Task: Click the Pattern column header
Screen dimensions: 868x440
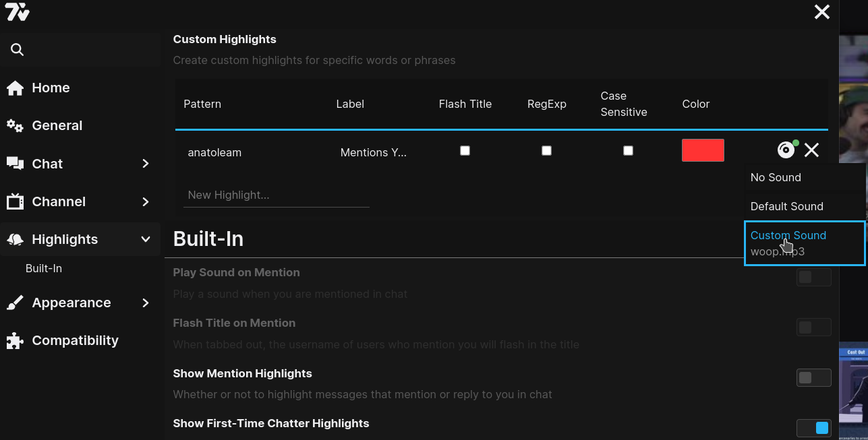Action: [x=202, y=104]
